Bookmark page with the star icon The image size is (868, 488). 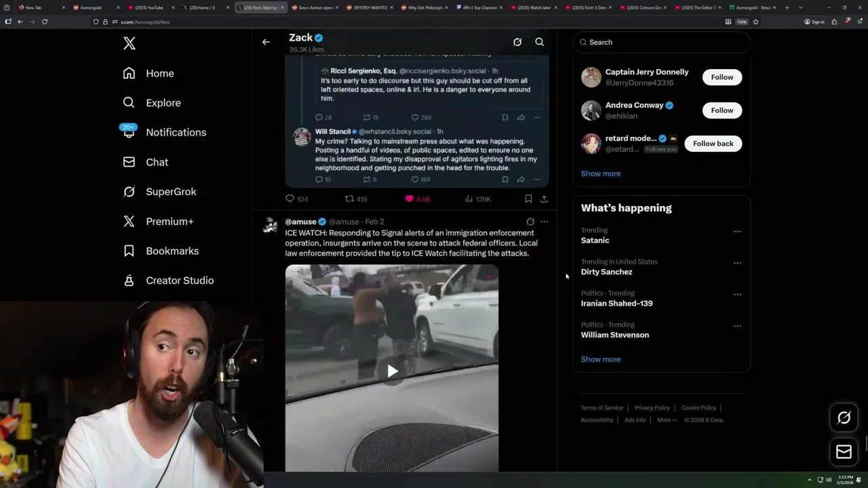[x=755, y=22]
